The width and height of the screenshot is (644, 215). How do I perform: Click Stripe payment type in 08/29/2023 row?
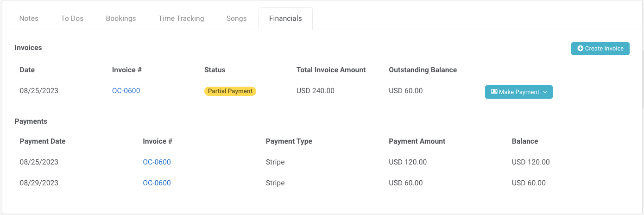coord(275,183)
